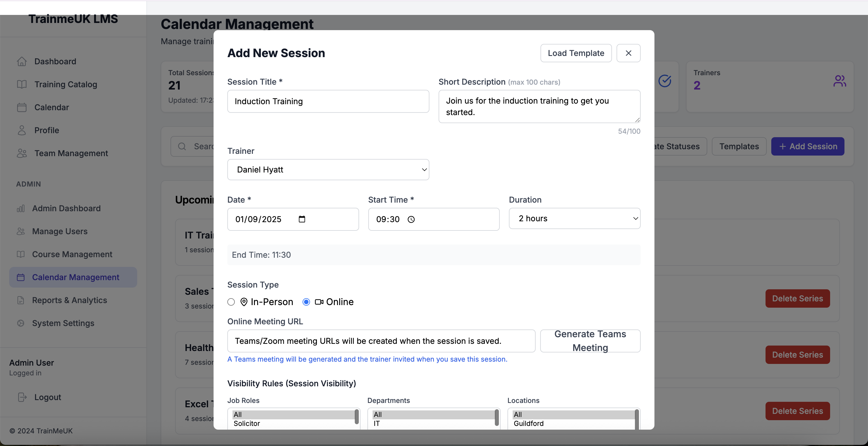The width and height of the screenshot is (868, 446).
Task: Click the Templates button
Action: pyautogui.click(x=739, y=146)
